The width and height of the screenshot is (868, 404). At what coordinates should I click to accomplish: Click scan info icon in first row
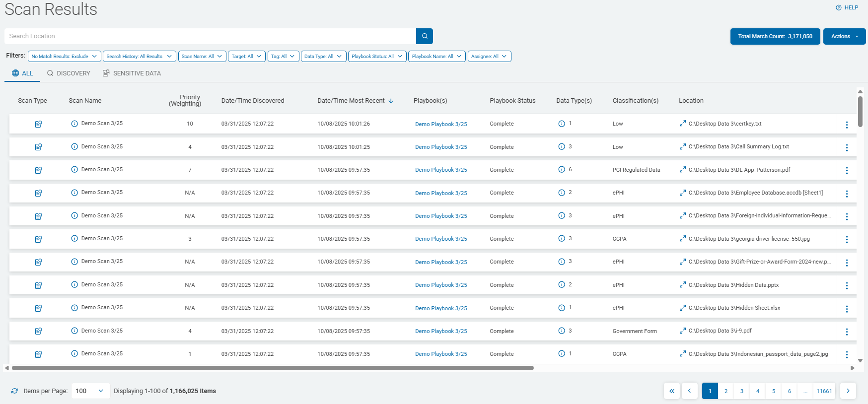tap(74, 124)
